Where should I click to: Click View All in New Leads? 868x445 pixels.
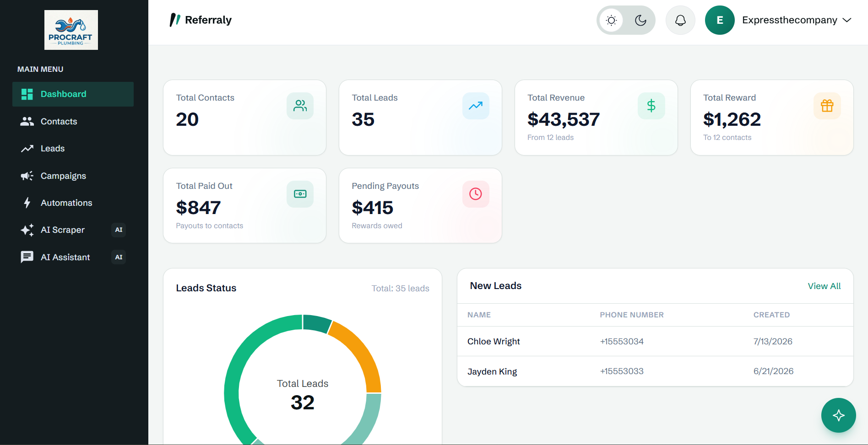point(824,286)
